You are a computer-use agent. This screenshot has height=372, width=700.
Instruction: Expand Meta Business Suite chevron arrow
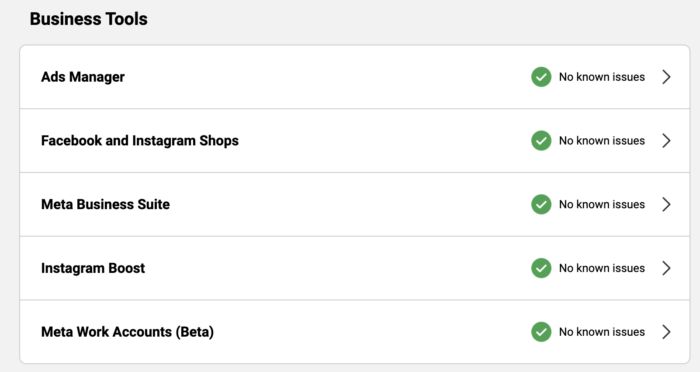click(666, 205)
